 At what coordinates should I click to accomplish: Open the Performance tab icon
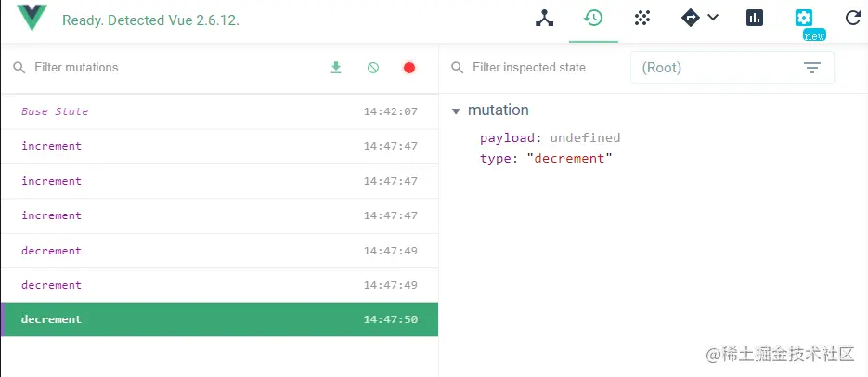click(755, 18)
